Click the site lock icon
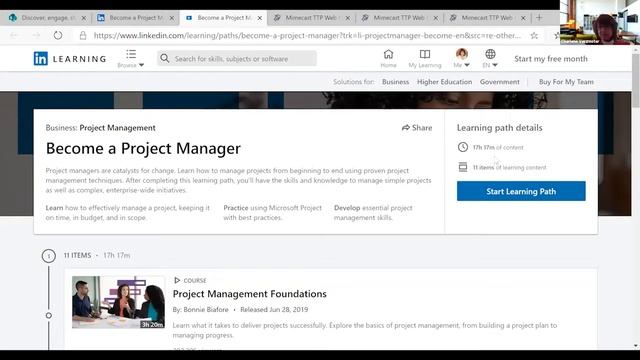This screenshot has height=360, width=640. tap(83, 36)
